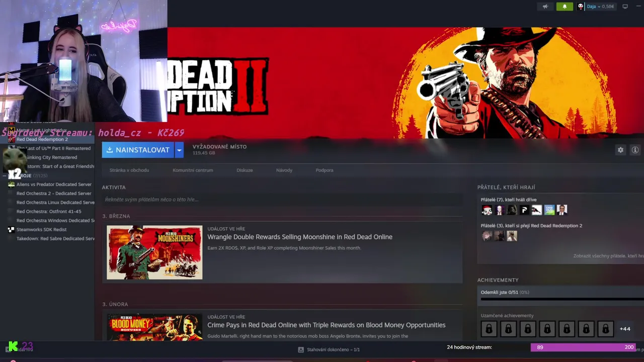Open the third wishlist friend's avatar
This screenshot has width=644, height=362.
pos(512,236)
